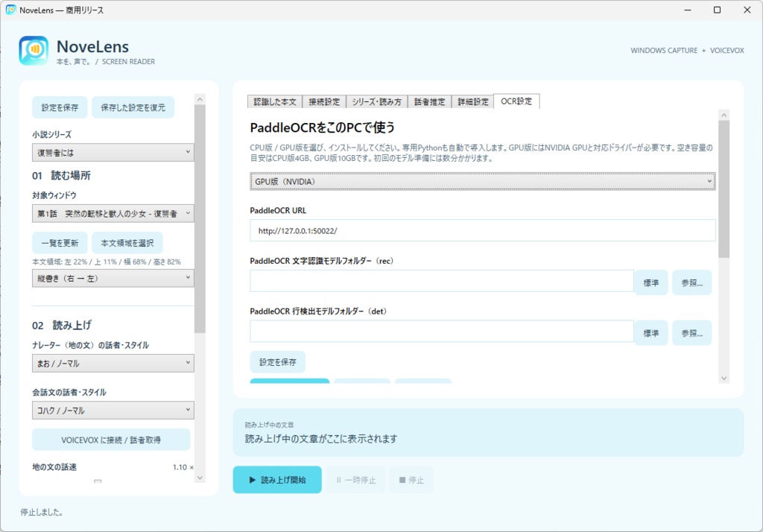Click the NoveLens app logo icon
This screenshot has width=763, height=532.
coord(34,51)
